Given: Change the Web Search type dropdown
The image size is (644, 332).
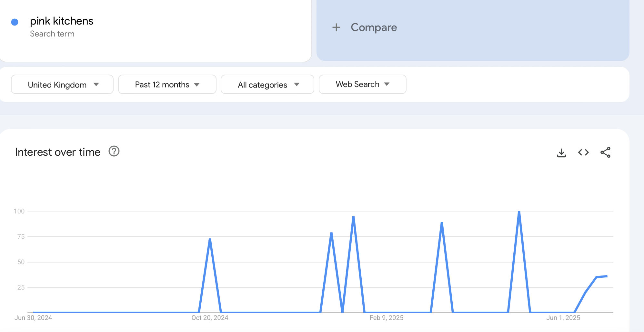Looking at the screenshot, I should pos(363,84).
